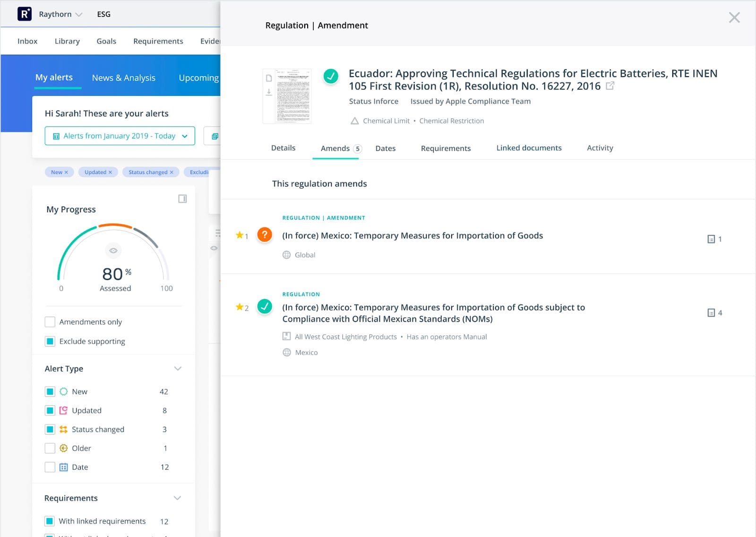Click the panel layout icon in My Progress
The height and width of the screenshot is (537, 756).
182,199
